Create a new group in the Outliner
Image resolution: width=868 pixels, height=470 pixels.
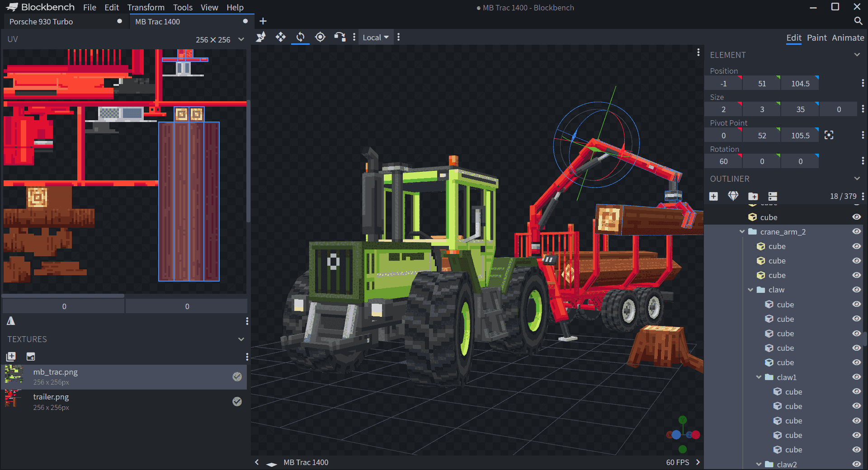coord(753,196)
